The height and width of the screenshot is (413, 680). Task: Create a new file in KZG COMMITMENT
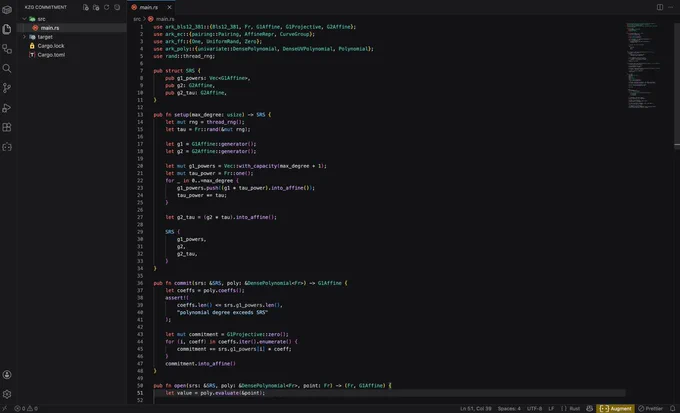[85, 7]
